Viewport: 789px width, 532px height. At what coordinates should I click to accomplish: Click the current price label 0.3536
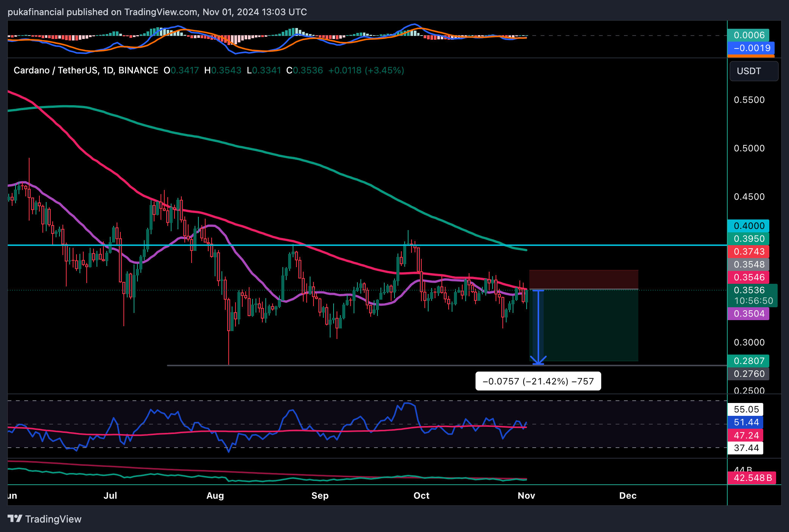coord(752,296)
